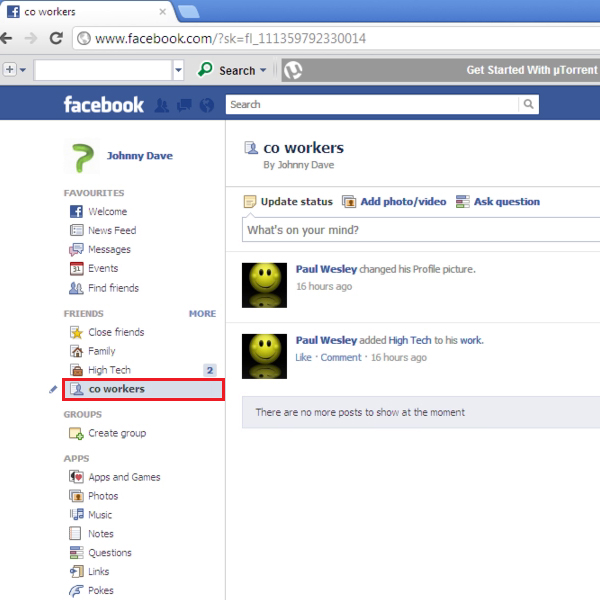Open News Feed in sidebar

point(112,230)
